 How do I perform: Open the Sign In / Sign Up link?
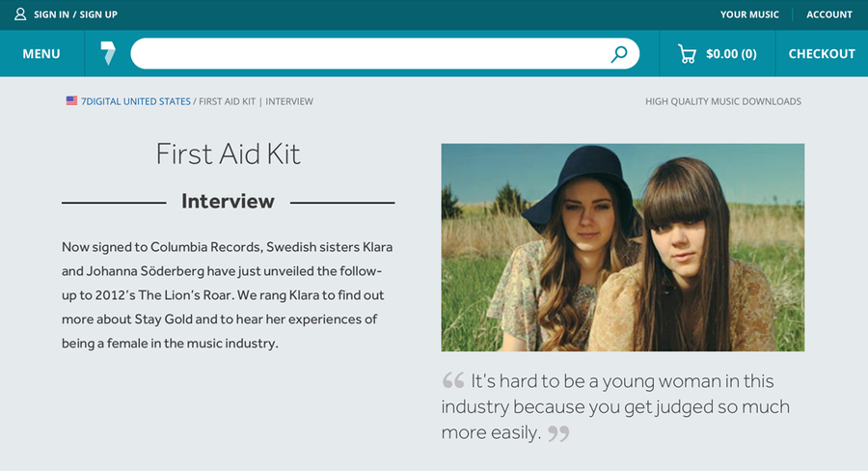[x=75, y=14]
